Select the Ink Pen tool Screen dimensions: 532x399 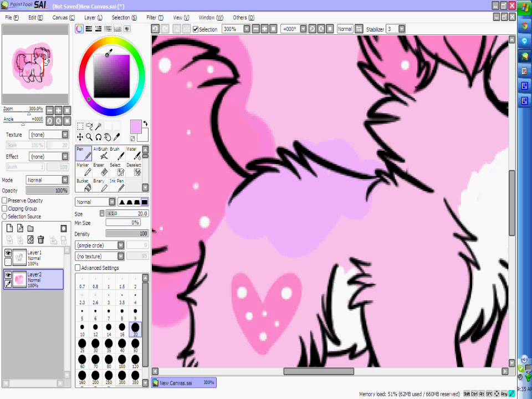(x=117, y=185)
